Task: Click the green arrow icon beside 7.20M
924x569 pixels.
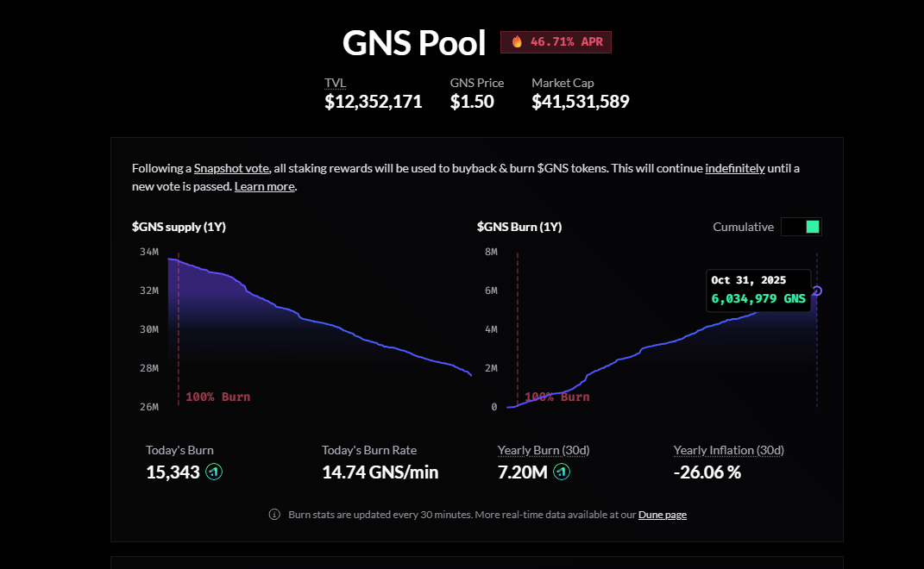Action: [x=561, y=472]
